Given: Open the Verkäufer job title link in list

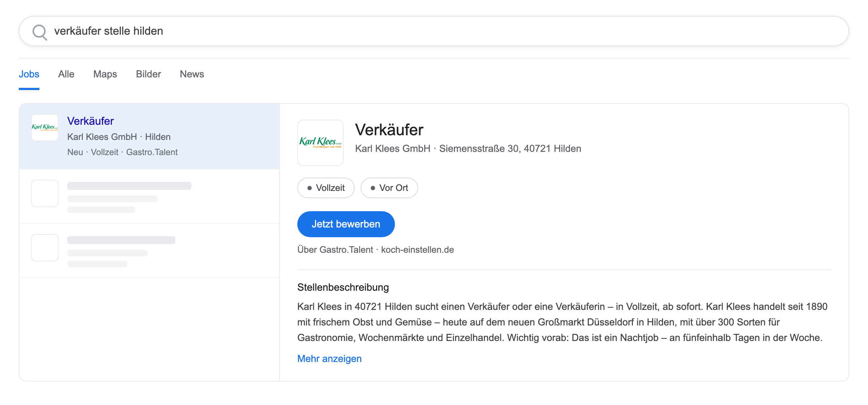Looking at the screenshot, I should point(90,121).
